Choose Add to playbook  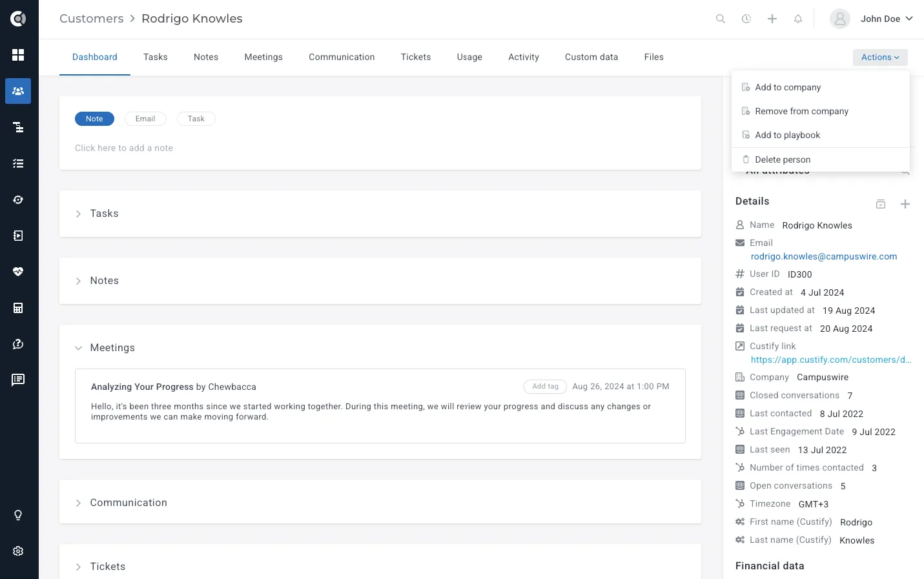[x=821, y=135]
